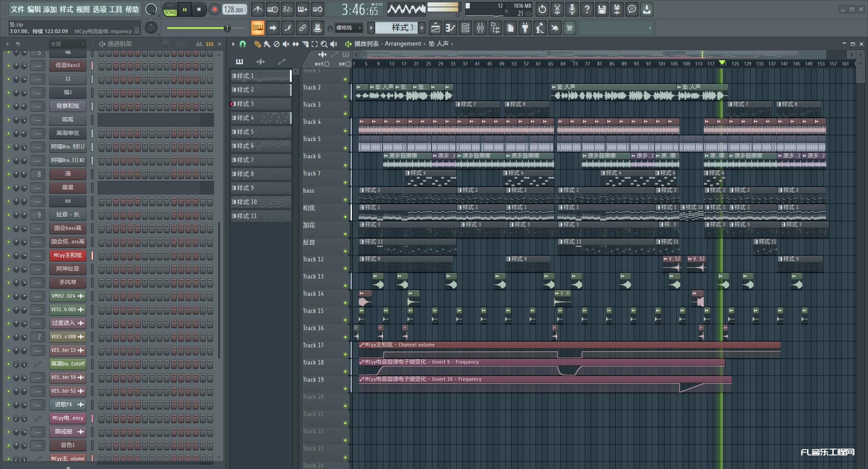
Task: Toggle the metronome icon
Action: (x=257, y=9)
